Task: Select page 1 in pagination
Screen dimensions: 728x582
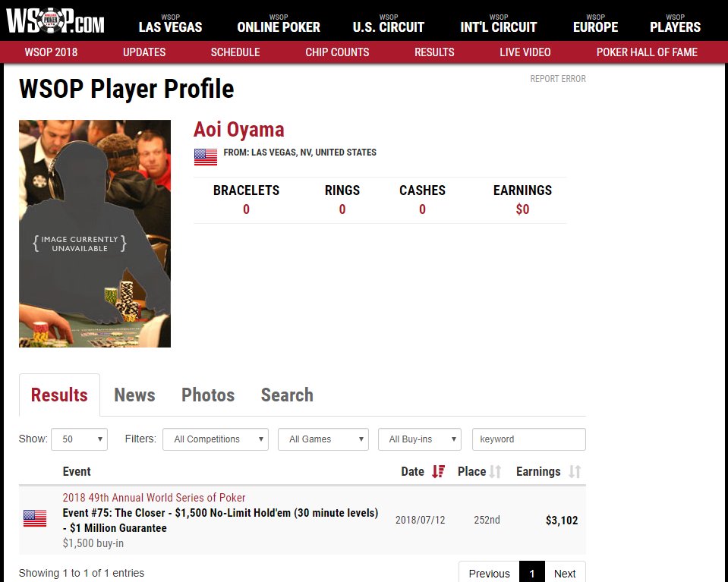Action: coord(532,573)
